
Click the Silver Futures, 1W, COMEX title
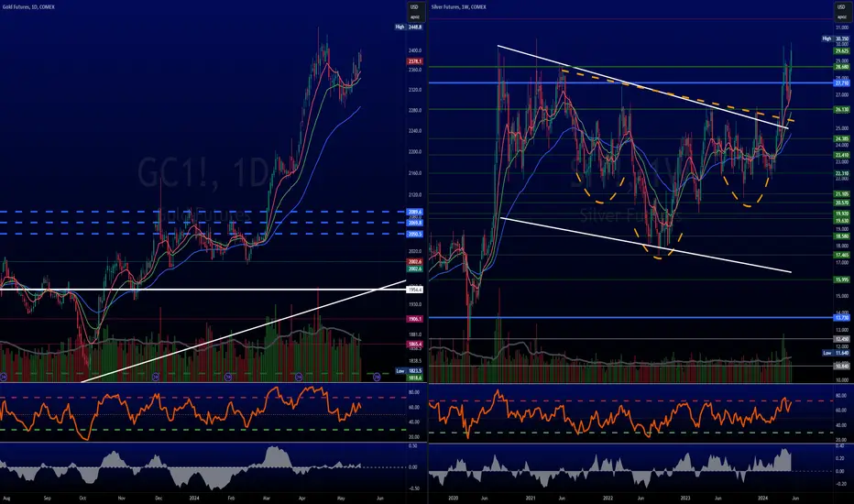pos(458,7)
